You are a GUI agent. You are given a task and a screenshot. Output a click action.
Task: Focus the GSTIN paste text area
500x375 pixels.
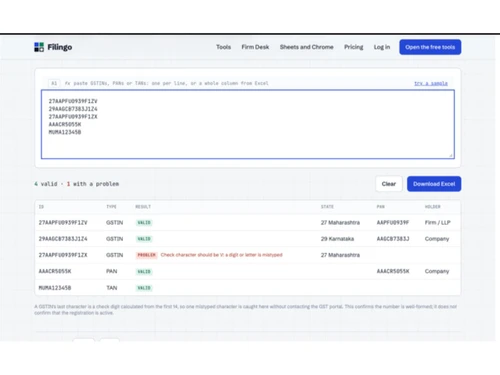[248, 124]
